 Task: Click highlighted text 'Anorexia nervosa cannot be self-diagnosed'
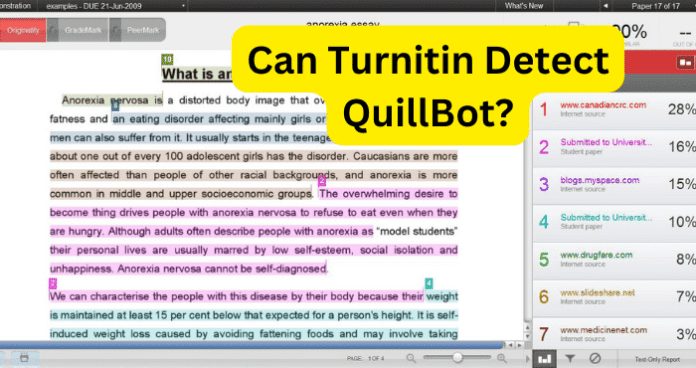222,269
